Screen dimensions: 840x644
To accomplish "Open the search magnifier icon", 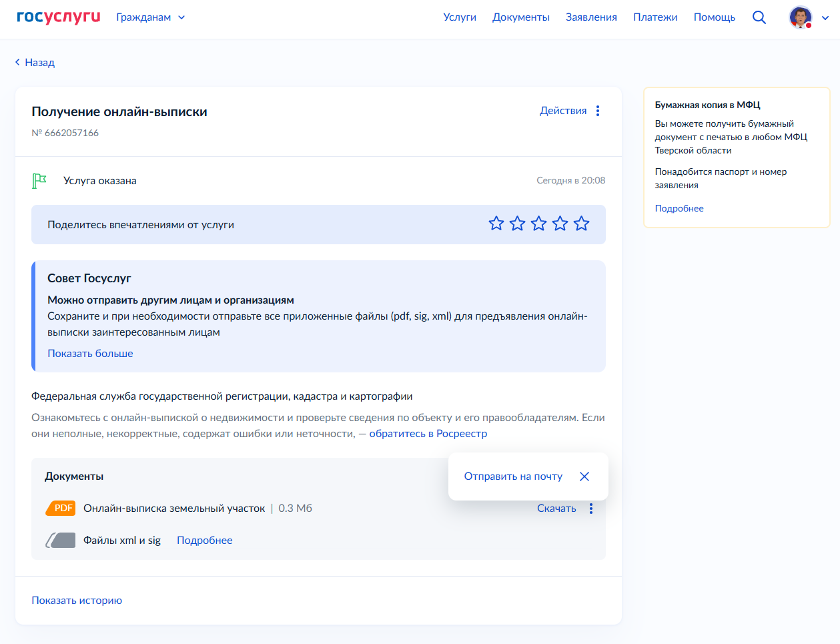I will (x=759, y=17).
